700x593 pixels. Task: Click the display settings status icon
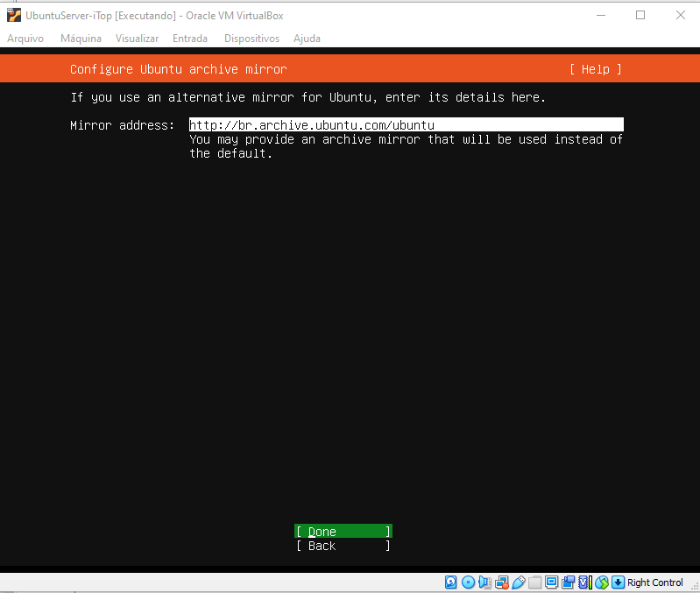pos(551,582)
